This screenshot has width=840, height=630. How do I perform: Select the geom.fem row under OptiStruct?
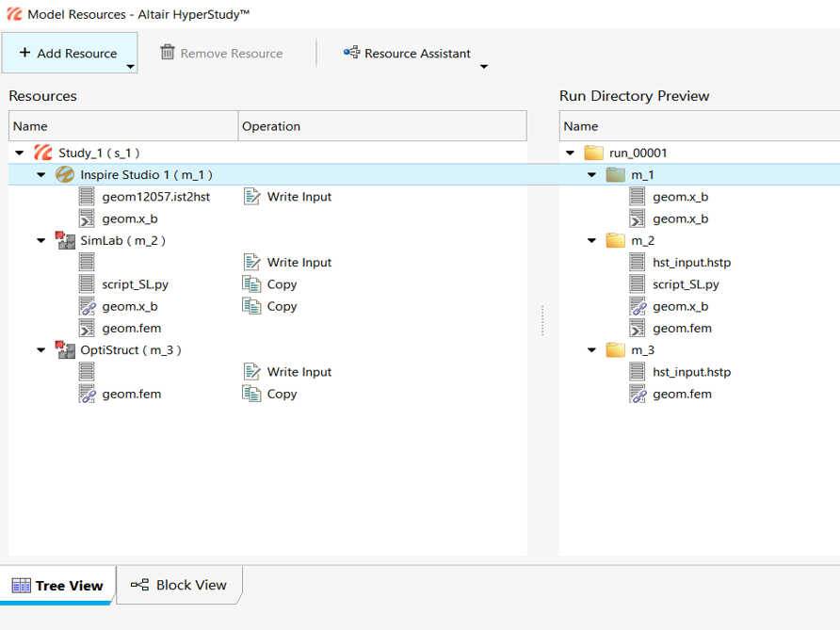pyautogui.click(x=267, y=394)
